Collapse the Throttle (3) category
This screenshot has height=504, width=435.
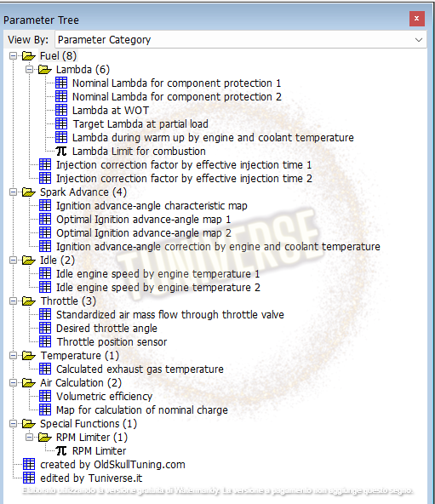pyautogui.click(x=13, y=301)
